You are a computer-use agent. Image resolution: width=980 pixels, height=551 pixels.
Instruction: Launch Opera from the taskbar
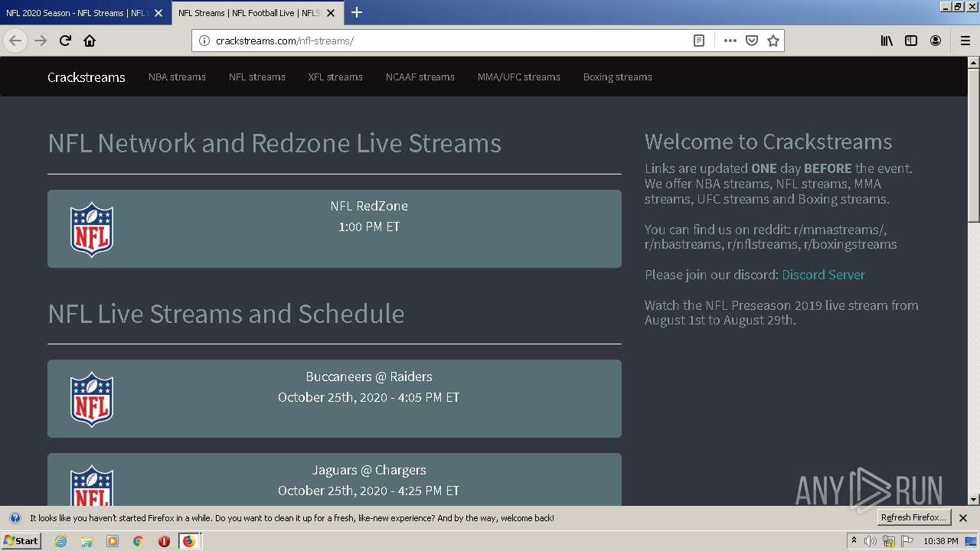164,541
